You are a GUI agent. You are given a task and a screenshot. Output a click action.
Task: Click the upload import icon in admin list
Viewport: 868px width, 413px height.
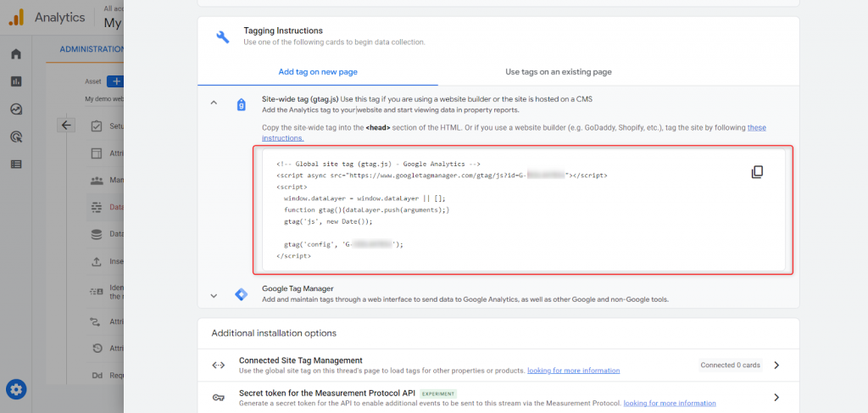point(97,261)
